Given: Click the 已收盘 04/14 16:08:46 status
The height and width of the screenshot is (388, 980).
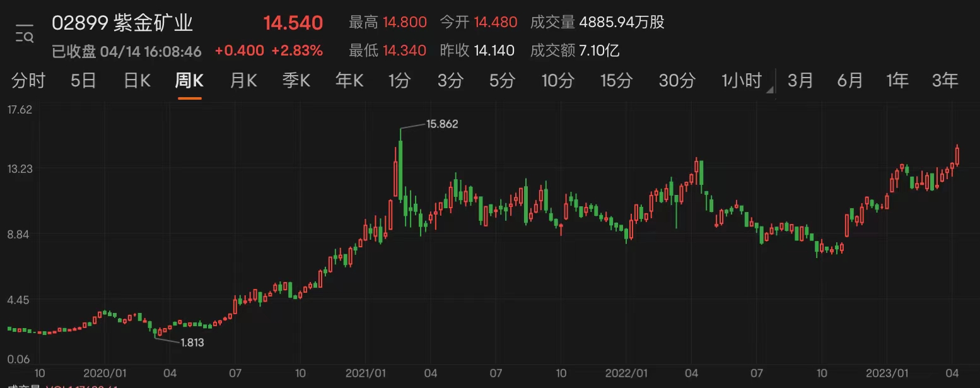Looking at the screenshot, I should pyautogui.click(x=126, y=51).
